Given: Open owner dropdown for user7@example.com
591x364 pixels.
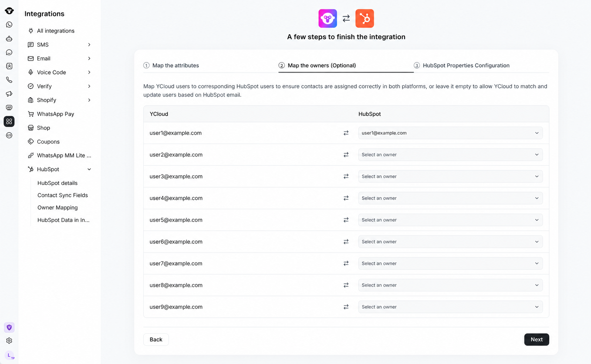Looking at the screenshot, I should (x=450, y=263).
